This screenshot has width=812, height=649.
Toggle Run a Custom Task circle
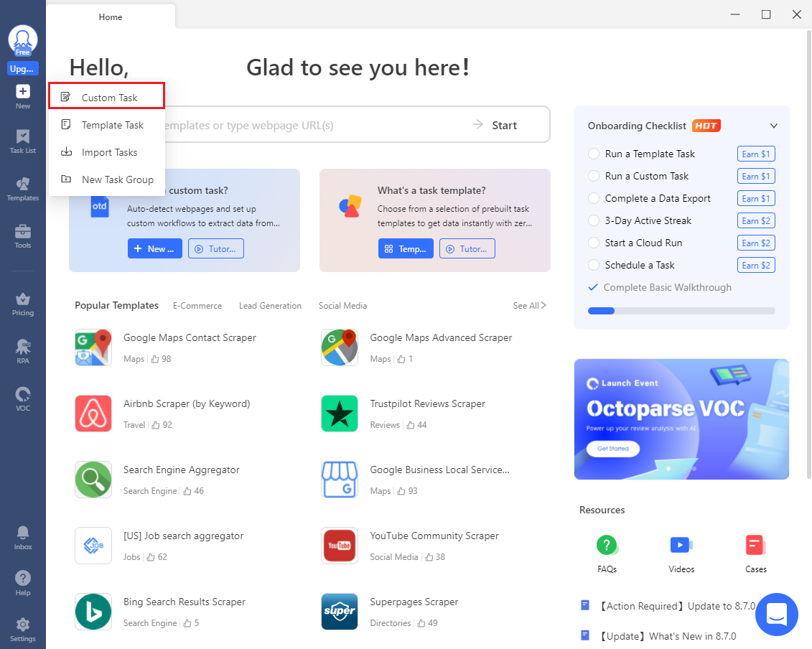[x=594, y=176]
